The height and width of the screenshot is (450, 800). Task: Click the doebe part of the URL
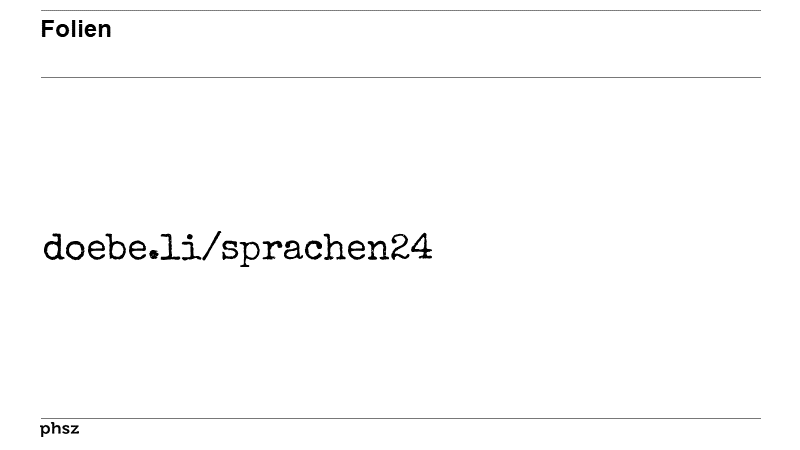[95, 247]
